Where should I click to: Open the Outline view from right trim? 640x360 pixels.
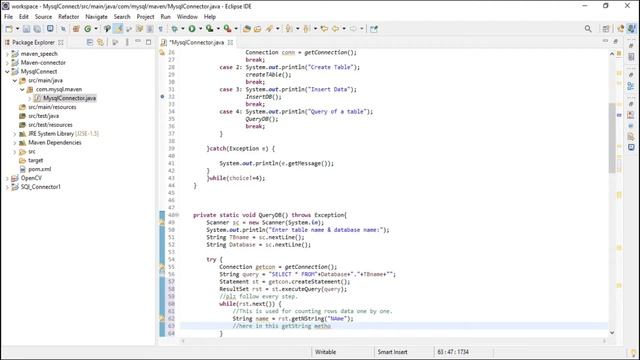tap(631, 86)
